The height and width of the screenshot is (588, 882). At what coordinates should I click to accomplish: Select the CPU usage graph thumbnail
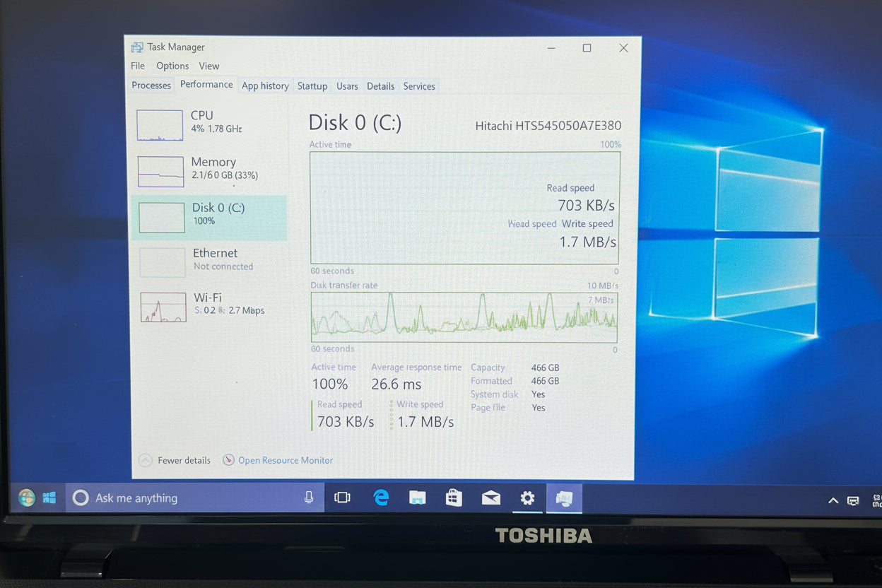[x=160, y=125]
